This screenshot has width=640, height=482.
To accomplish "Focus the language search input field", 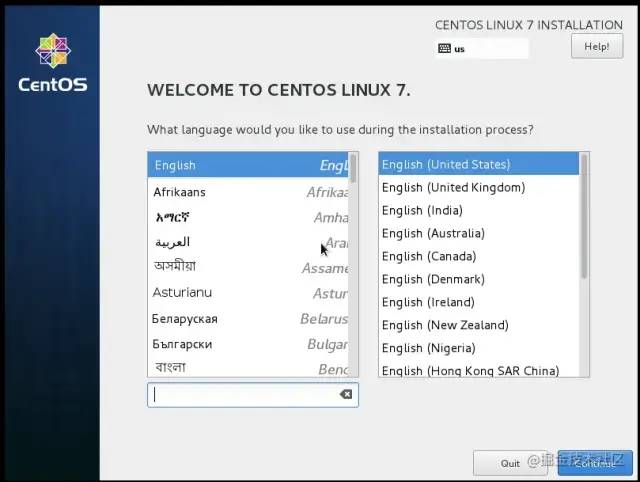I will pyautogui.click(x=253, y=395).
